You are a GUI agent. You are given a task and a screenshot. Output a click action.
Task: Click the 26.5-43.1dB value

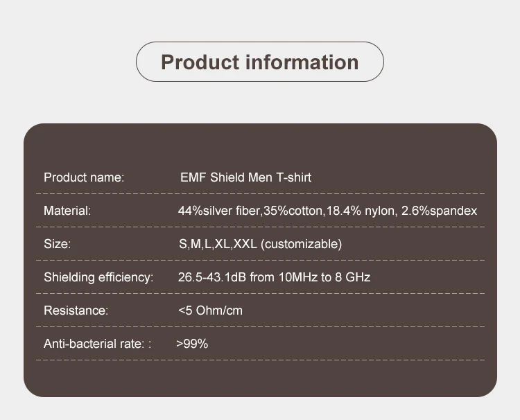click(x=212, y=277)
